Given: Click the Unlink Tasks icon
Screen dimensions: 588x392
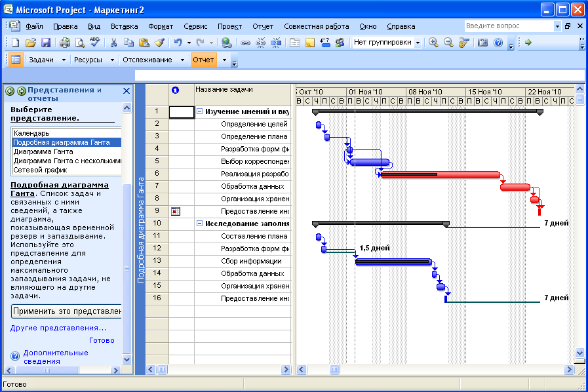Looking at the screenshot, I should click(261, 43).
